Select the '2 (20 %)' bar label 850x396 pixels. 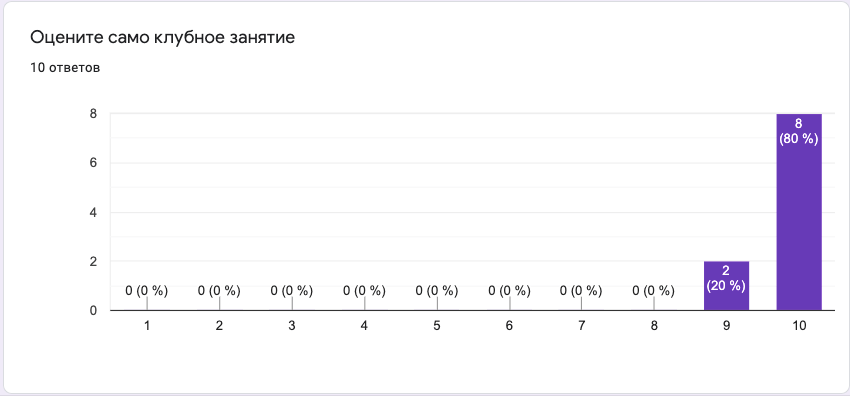coord(726,278)
